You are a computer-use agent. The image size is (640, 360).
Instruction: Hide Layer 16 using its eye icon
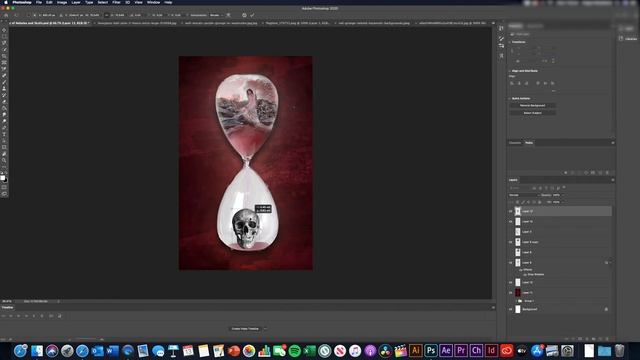511,222
